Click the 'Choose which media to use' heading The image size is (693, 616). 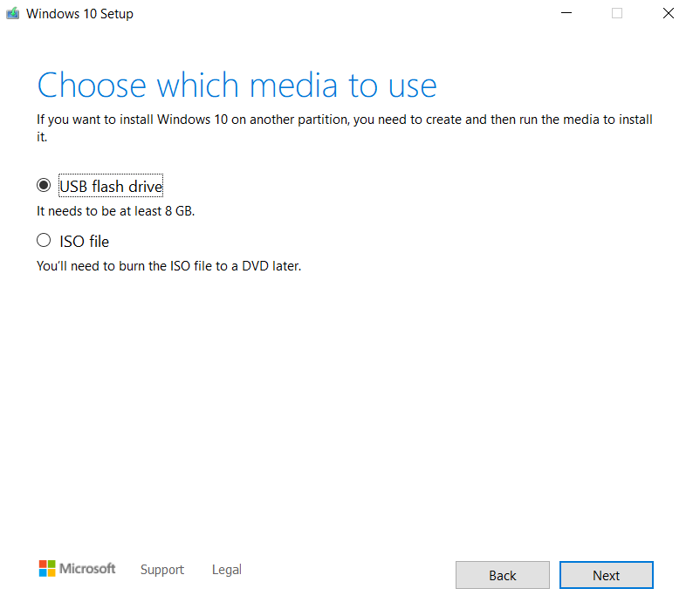(x=237, y=85)
